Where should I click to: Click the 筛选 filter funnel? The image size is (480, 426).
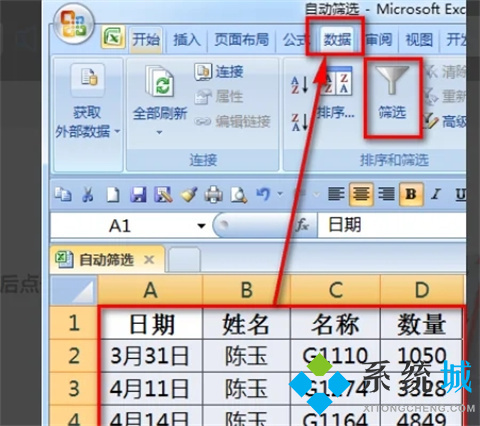pyautogui.click(x=392, y=93)
